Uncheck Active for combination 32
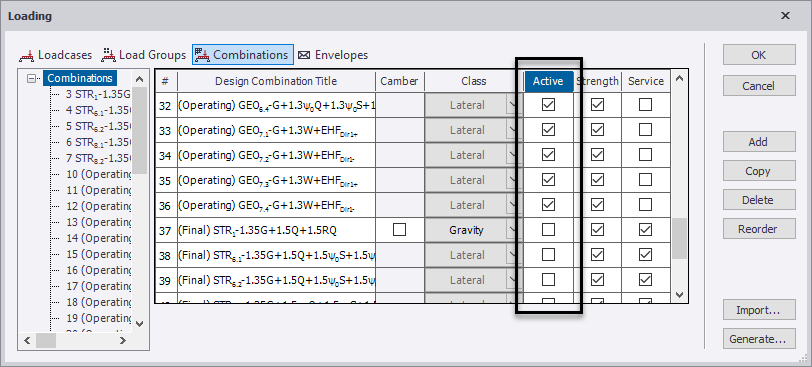The width and height of the screenshot is (812, 367). click(548, 105)
